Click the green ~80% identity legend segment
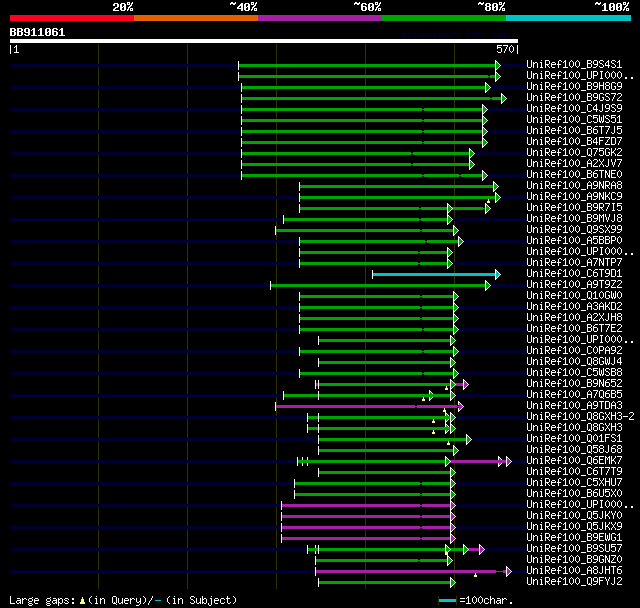 point(444,18)
